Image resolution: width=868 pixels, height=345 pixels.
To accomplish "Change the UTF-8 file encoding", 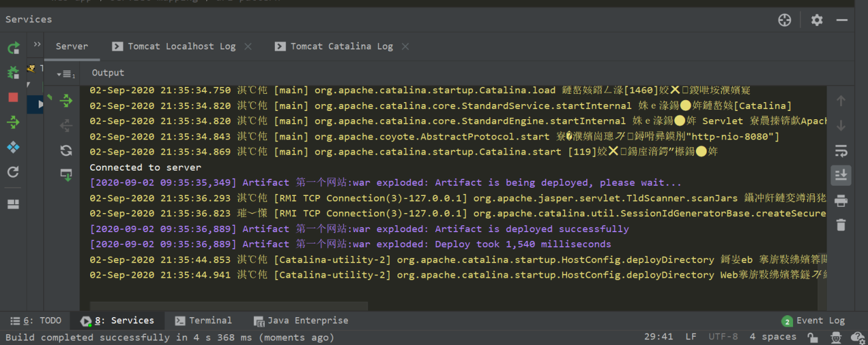I will coord(723,337).
